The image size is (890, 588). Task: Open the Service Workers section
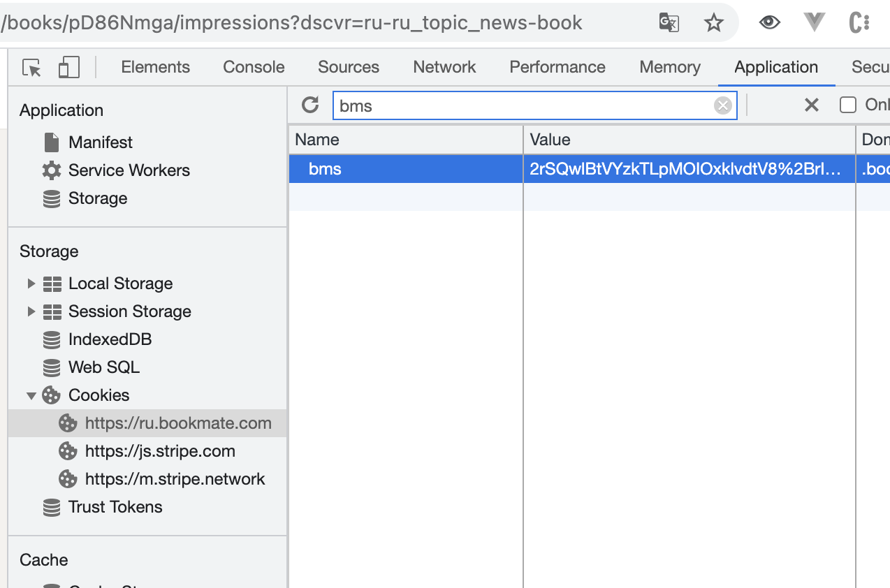(129, 170)
